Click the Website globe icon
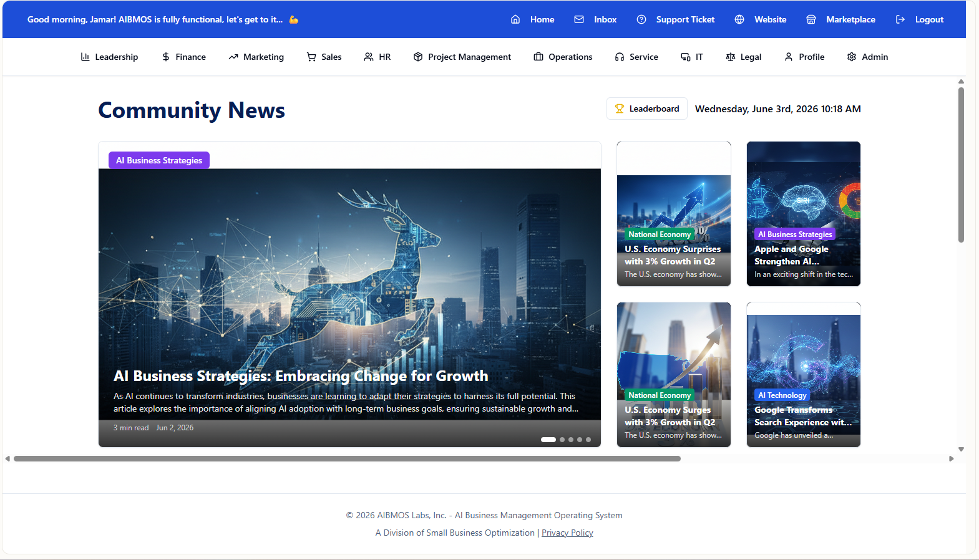The height and width of the screenshot is (560, 979). (739, 19)
